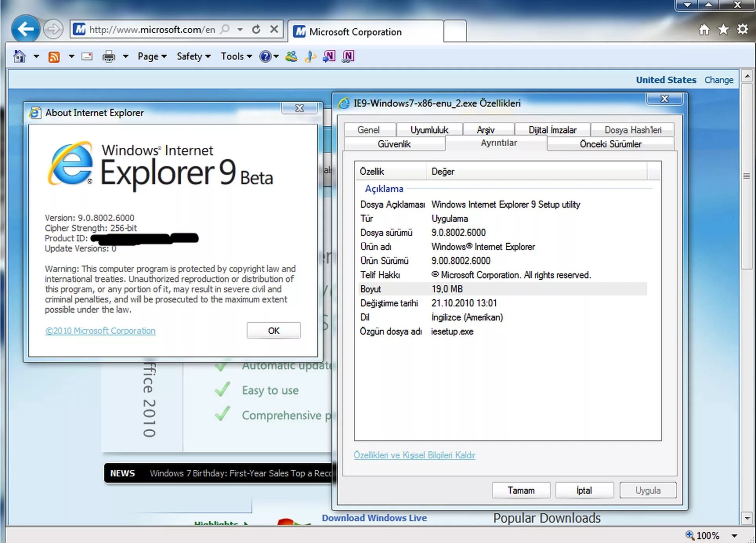Switch to the Uyumluluk tab

point(429,130)
